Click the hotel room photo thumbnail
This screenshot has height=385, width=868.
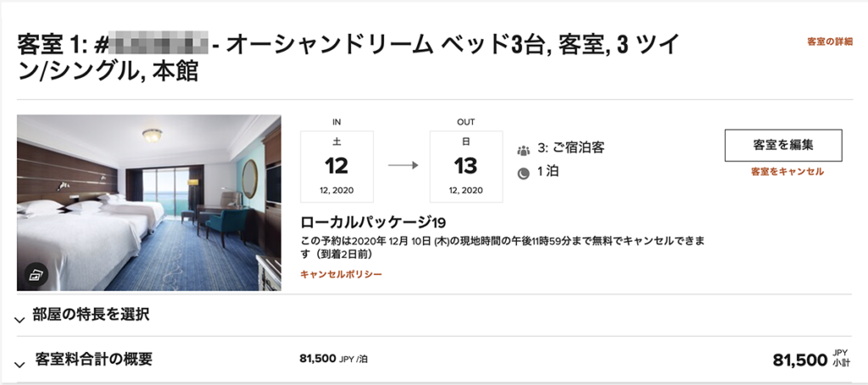[x=149, y=203]
